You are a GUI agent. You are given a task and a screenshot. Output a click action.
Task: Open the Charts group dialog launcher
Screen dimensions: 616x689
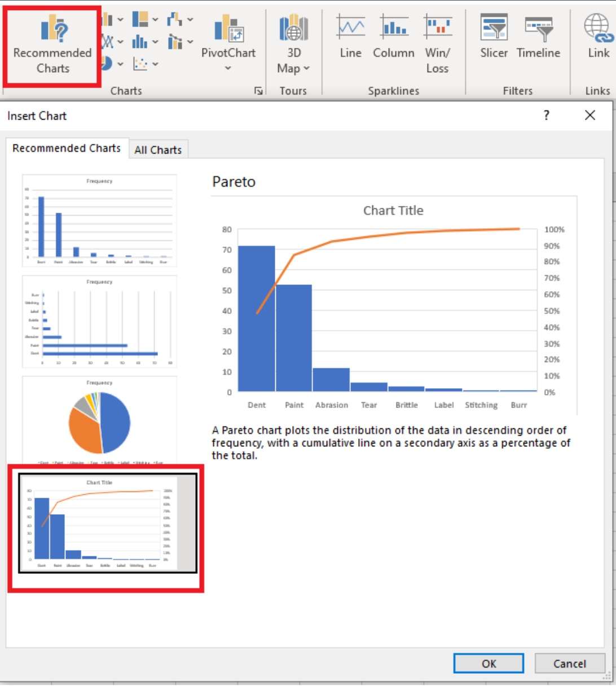pos(258,91)
